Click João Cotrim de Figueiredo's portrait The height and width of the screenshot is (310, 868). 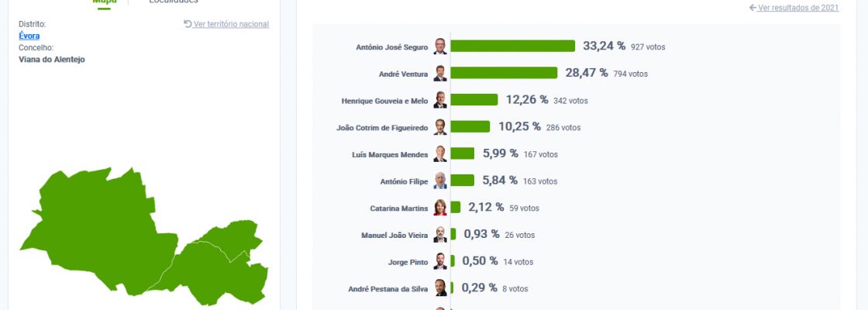tap(440, 127)
